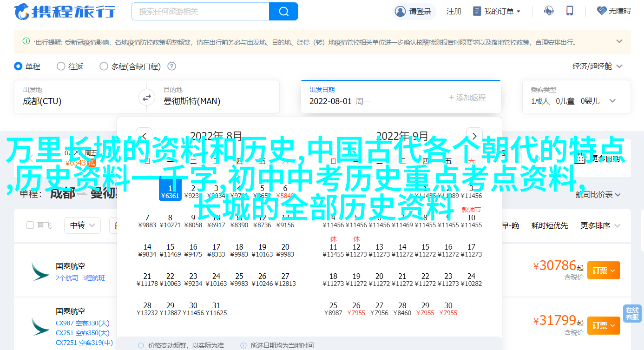Click 订票 button for ¥30786 flight
The width and height of the screenshot is (644, 350).
pyautogui.click(x=603, y=271)
